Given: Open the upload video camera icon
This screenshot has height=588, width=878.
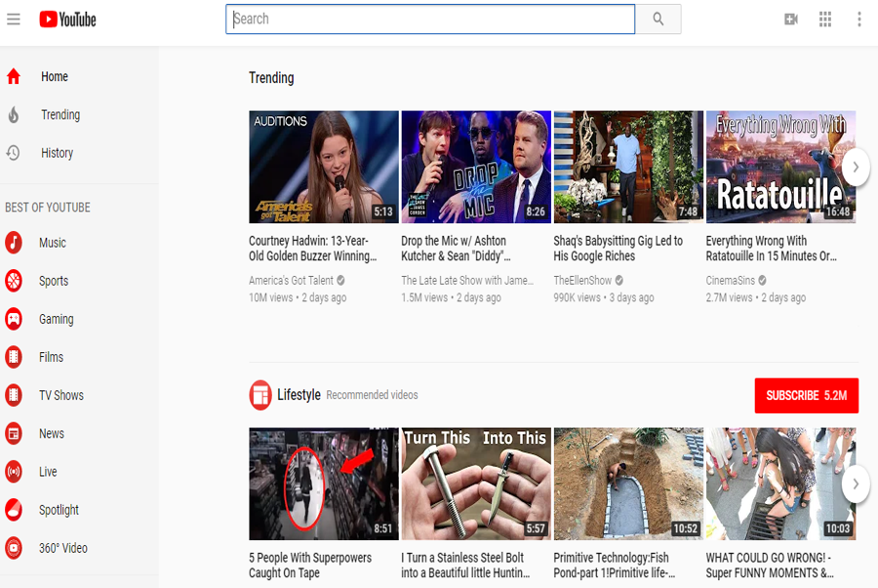Looking at the screenshot, I should click(x=790, y=20).
